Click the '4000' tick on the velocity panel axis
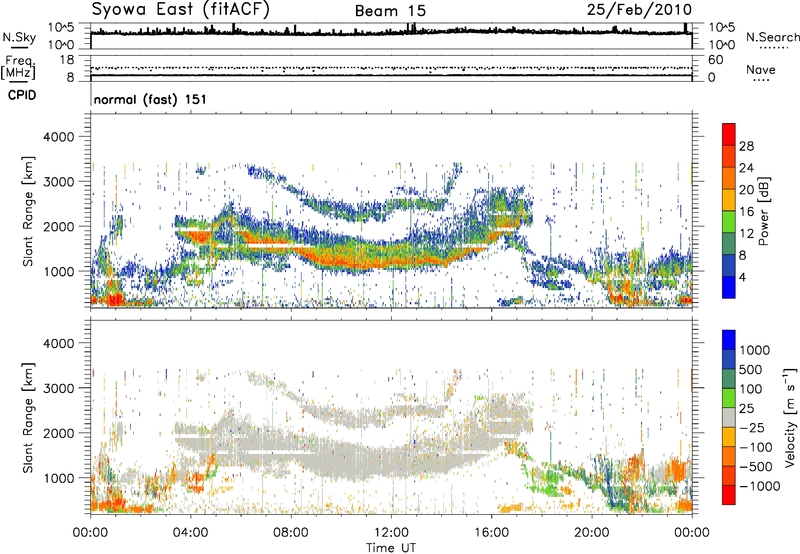Viewport: 800px width, 554px height. 58,343
